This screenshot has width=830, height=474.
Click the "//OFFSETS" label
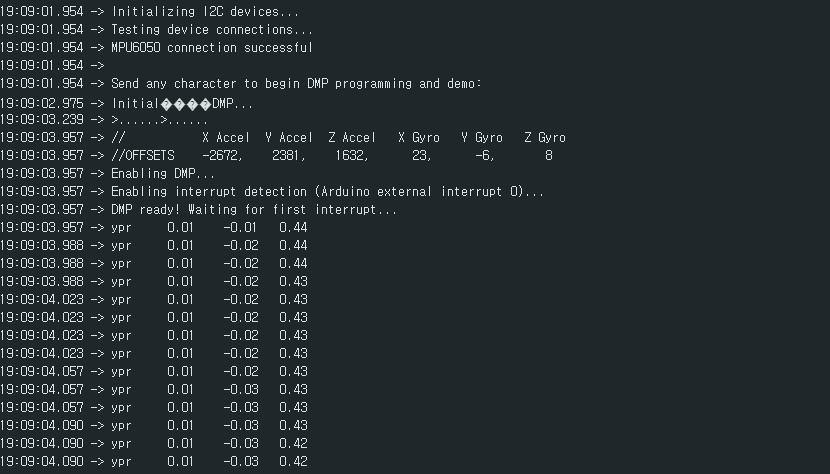pyautogui.click(x=142, y=156)
